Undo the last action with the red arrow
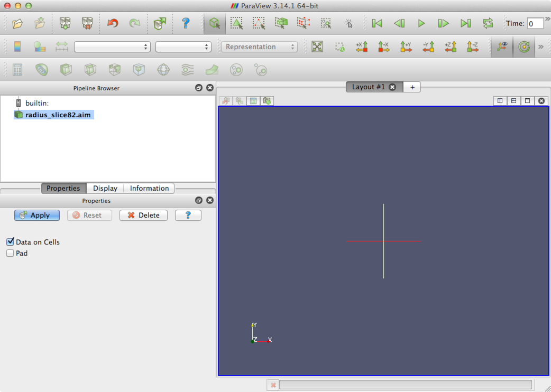The image size is (551, 392). click(x=113, y=24)
